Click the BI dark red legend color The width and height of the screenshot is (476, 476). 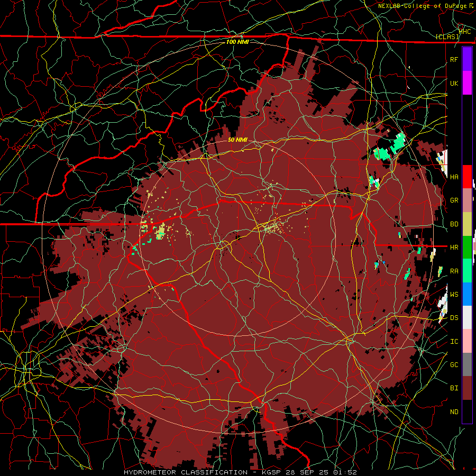click(467, 388)
